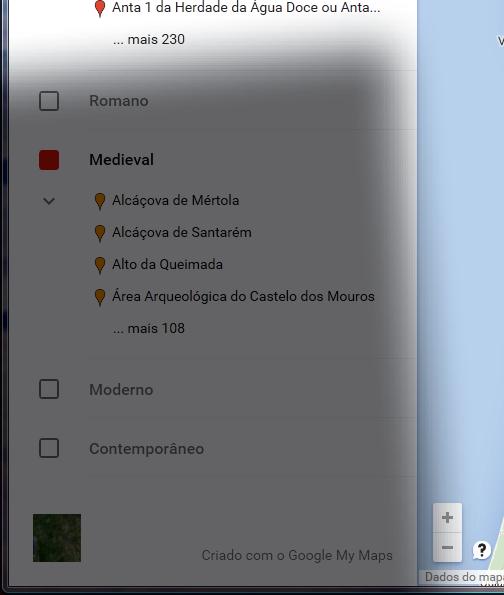Viewport: 504px width, 595px height.
Task: Click the pin icon next to Alcáçova de Mértola
Action: [100, 201]
